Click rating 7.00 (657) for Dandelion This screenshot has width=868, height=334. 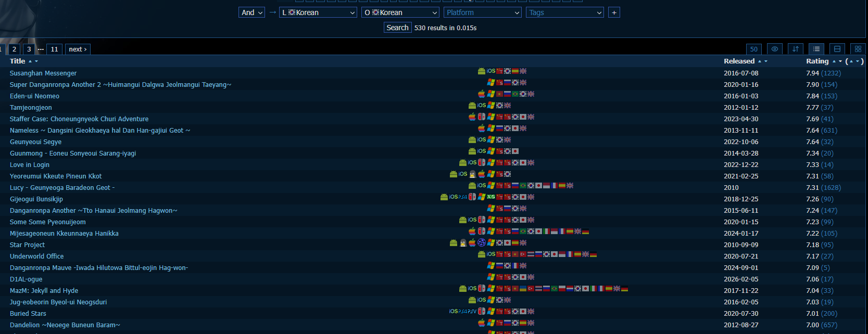(822, 325)
